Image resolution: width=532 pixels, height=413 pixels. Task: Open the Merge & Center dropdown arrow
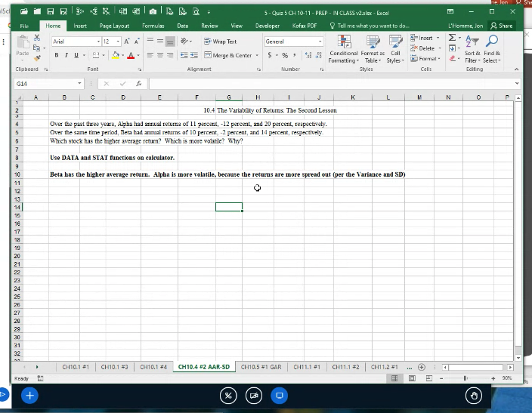(x=257, y=55)
